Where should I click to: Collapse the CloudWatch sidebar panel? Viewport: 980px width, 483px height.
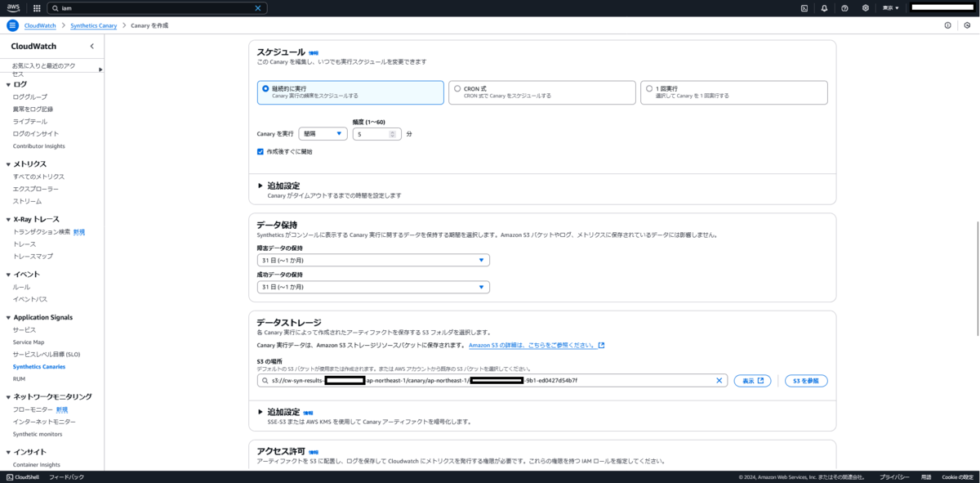point(93,46)
